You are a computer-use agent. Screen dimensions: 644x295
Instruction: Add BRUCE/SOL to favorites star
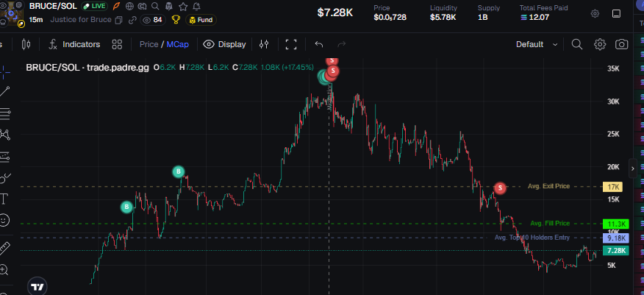click(x=183, y=6)
